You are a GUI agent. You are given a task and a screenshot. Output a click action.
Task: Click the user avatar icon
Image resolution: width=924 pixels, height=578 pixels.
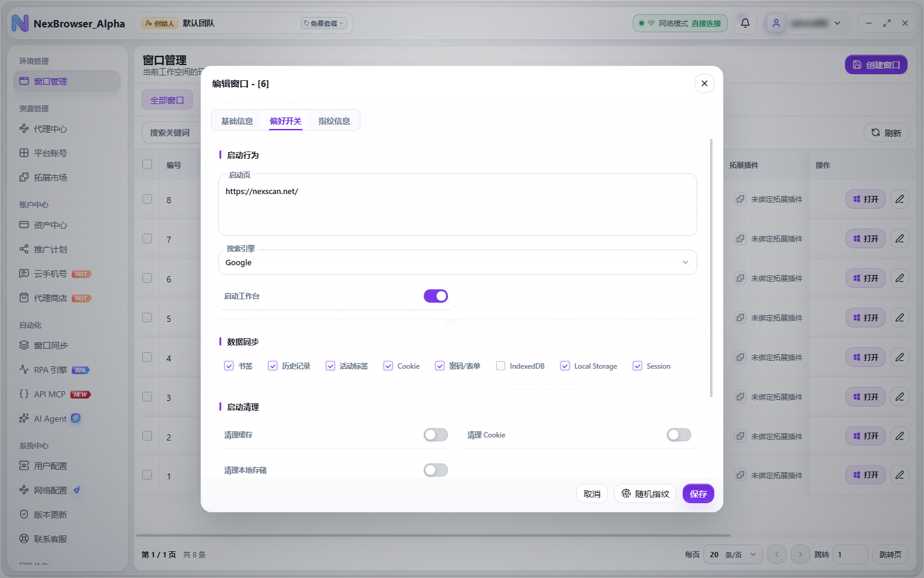pyautogui.click(x=776, y=23)
